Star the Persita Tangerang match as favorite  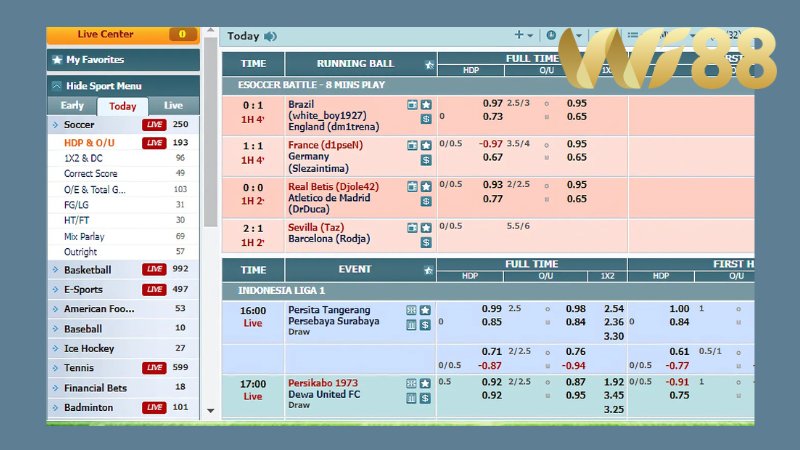425,310
